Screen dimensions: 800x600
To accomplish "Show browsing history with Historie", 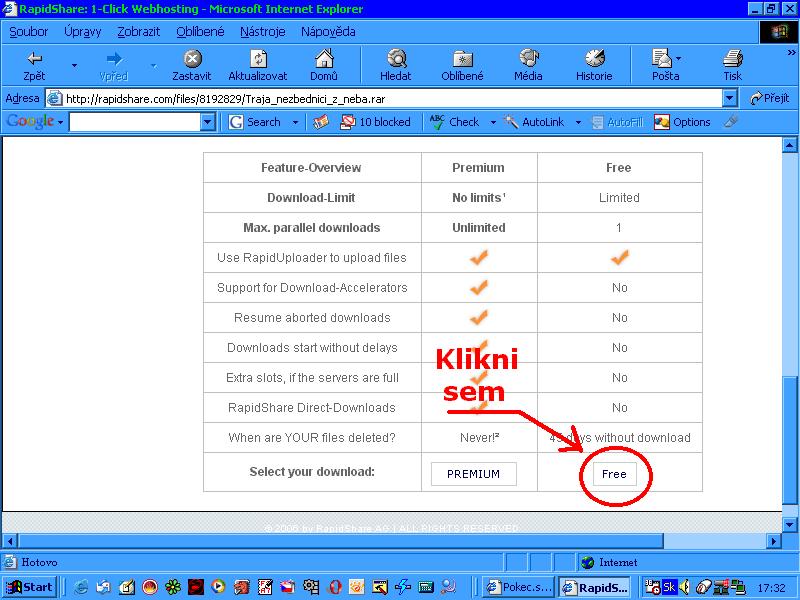I will tap(594, 65).
